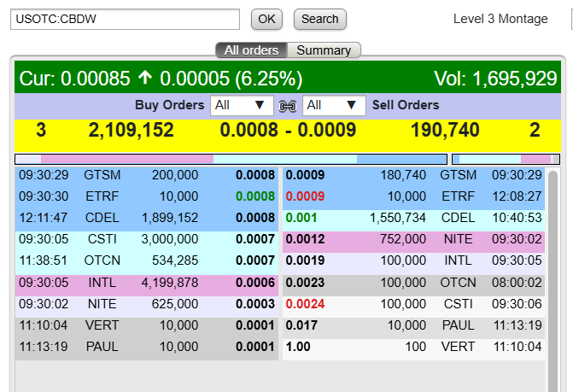The width and height of the screenshot is (573, 392).
Task: Click the Sell Orders label
Action: point(406,105)
